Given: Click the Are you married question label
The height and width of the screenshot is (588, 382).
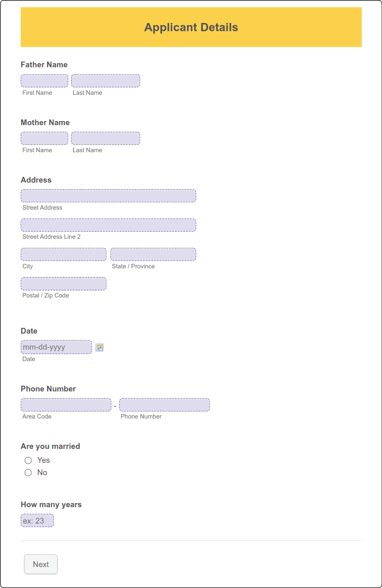Looking at the screenshot, I should coord(50,446).
